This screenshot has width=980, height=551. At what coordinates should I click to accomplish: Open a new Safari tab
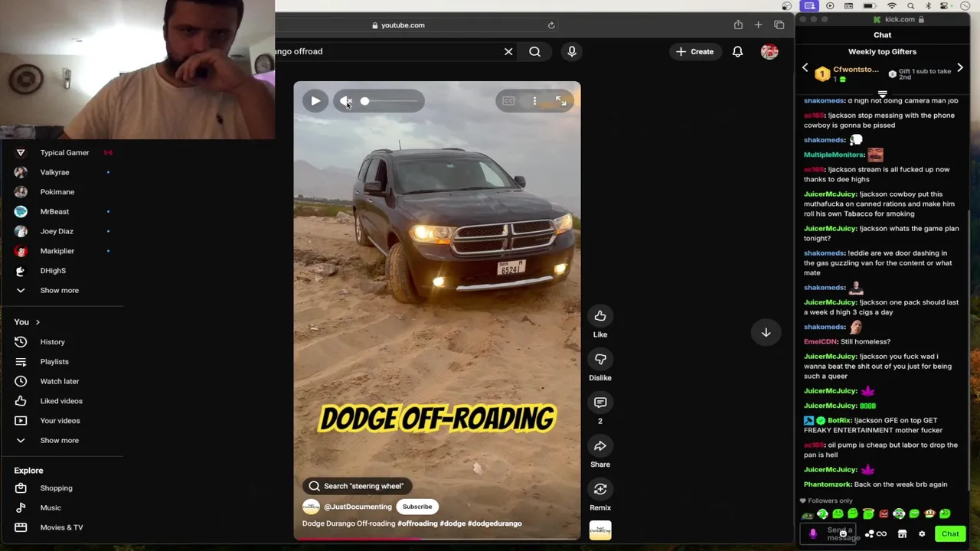click(x=758, y=25)
